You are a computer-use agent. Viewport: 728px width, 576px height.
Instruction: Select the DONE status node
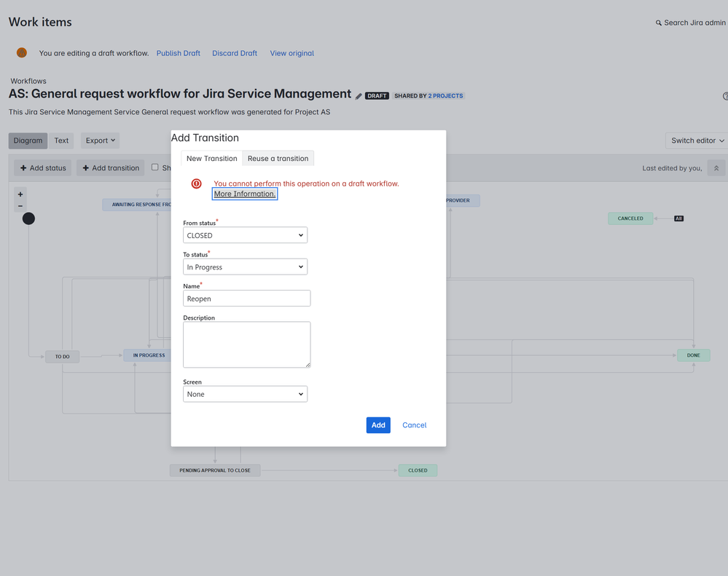pos(694,355)
